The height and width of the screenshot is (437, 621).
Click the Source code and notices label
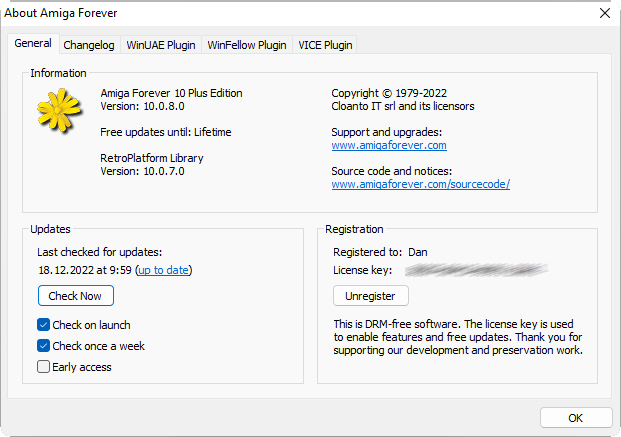pyautogui.click(x=392, y=171)
